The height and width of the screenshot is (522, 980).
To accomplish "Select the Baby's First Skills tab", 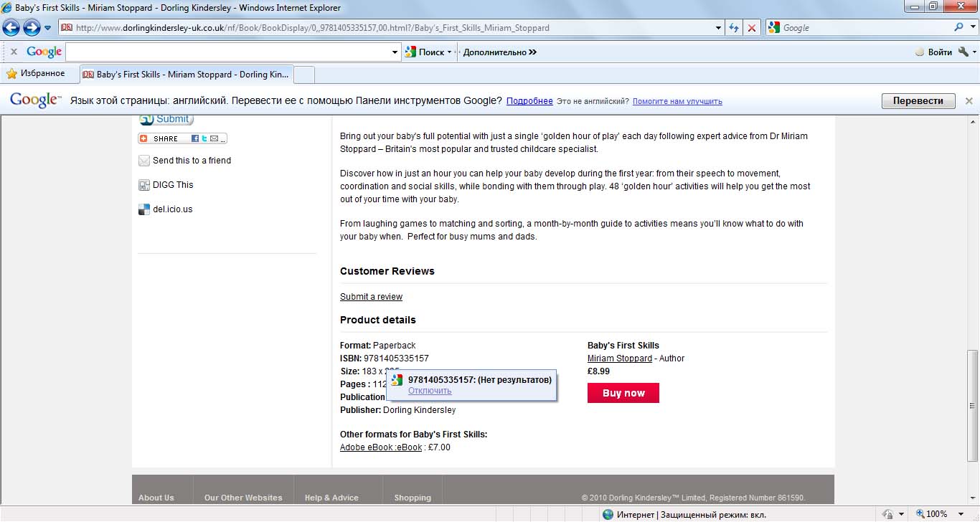I will coord(187,74).
